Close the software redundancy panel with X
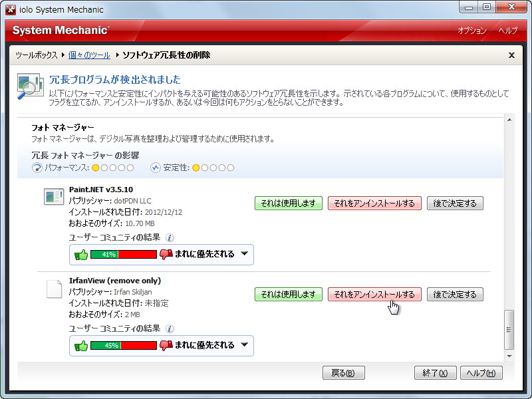 coord(511,55)
